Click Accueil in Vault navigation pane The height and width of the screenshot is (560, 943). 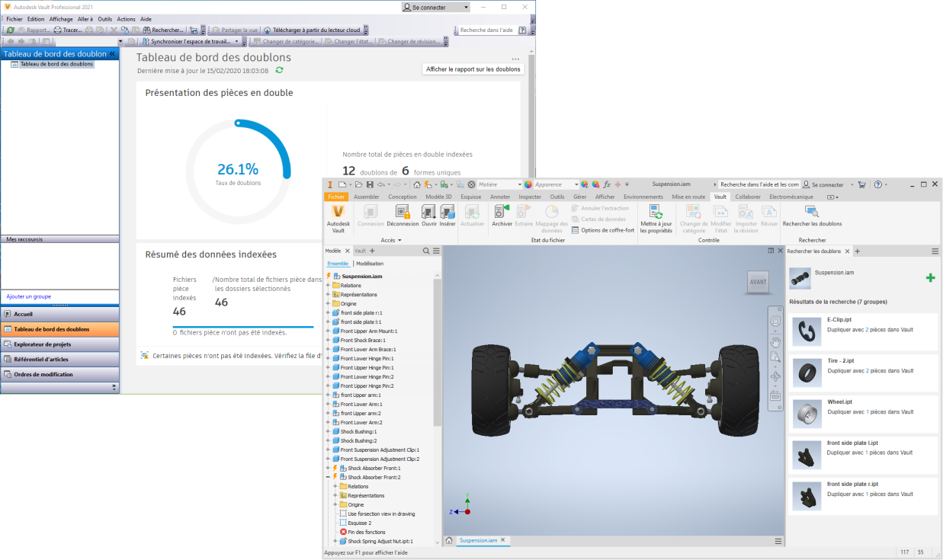(59, 314)
